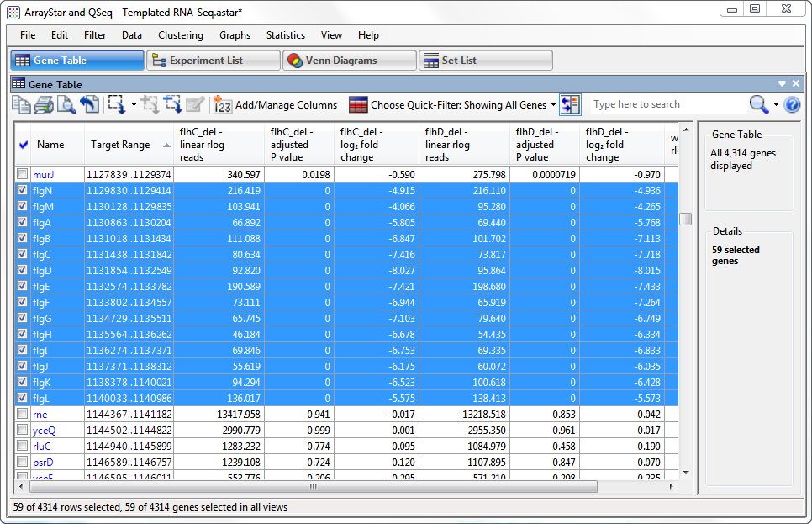Toggle the select-all checkmark column header

23,144
